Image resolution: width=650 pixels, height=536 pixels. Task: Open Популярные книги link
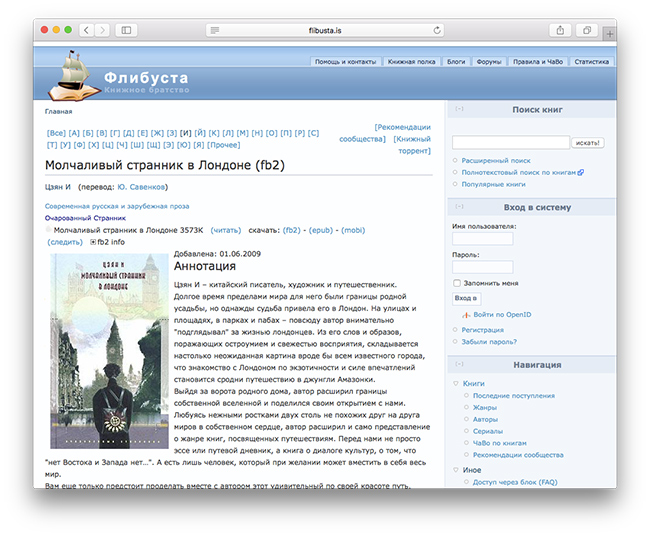click(x=493, y=184)
